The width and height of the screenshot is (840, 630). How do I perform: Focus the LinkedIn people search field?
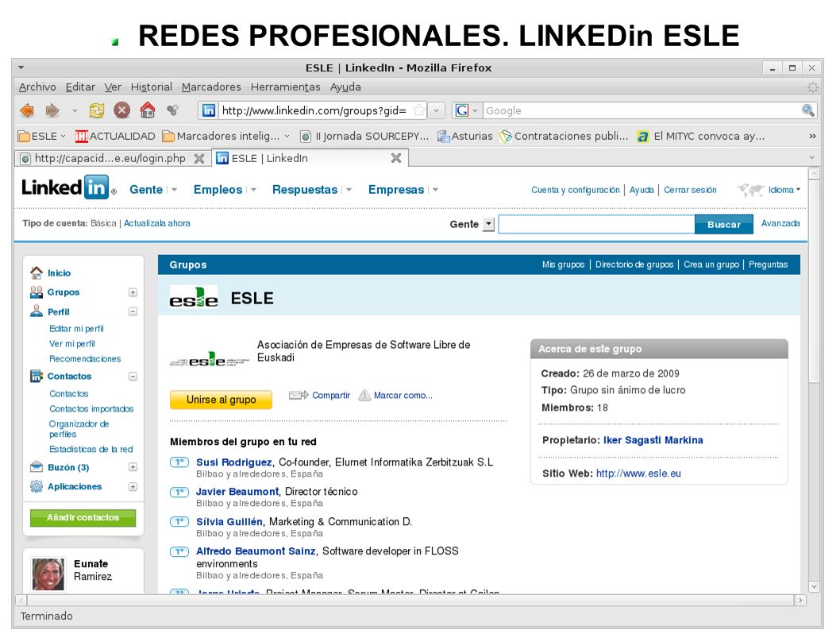(596, 224)
